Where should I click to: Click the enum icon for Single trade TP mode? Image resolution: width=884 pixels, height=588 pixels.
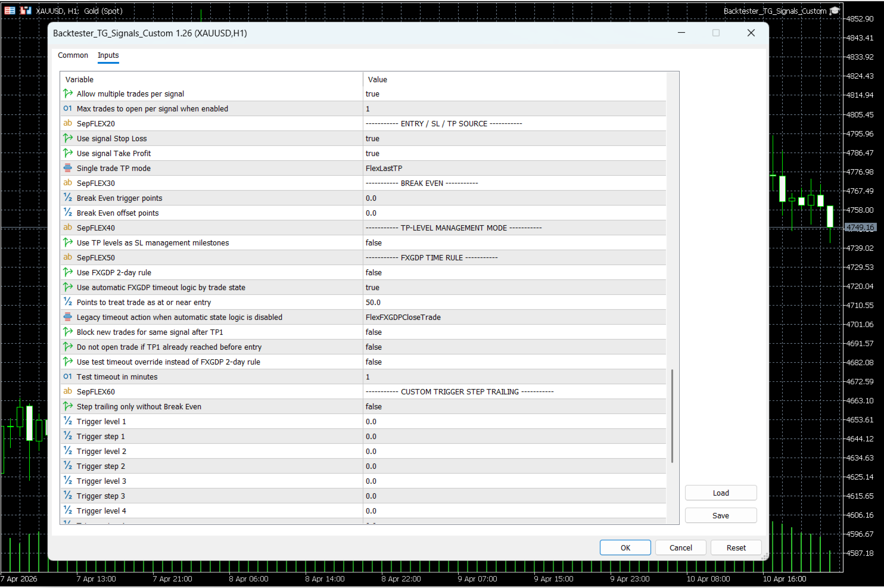68,168
